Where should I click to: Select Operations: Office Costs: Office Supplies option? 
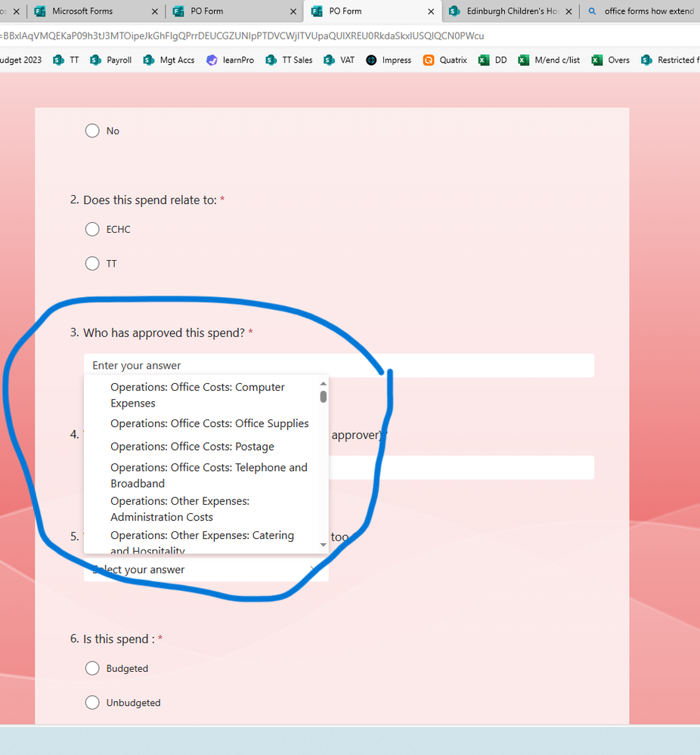coord(209,424)
